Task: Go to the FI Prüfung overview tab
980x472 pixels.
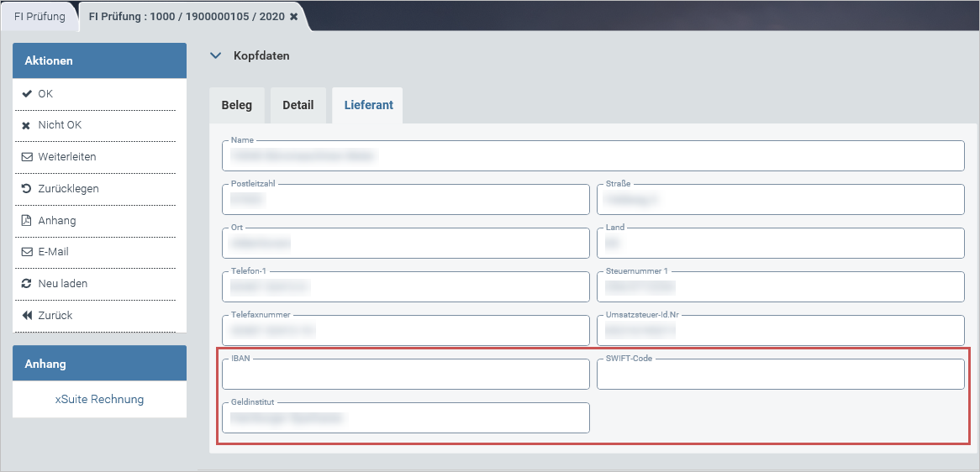Action: tap(39, 16)
